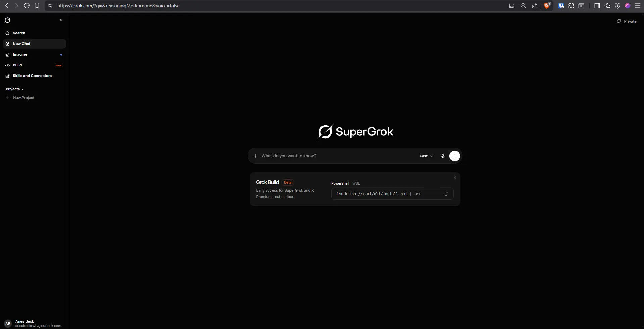
Task: Click the Beta badge on Grok Build
Action: 288,183
